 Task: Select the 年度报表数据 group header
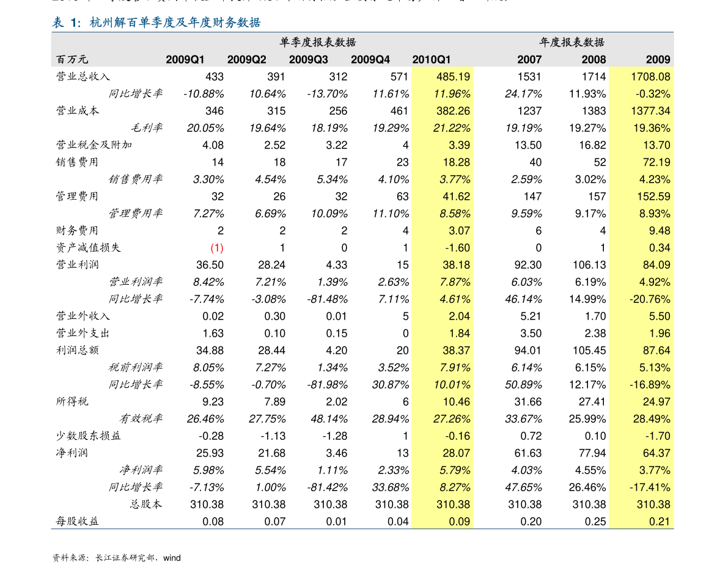(572, 42)
